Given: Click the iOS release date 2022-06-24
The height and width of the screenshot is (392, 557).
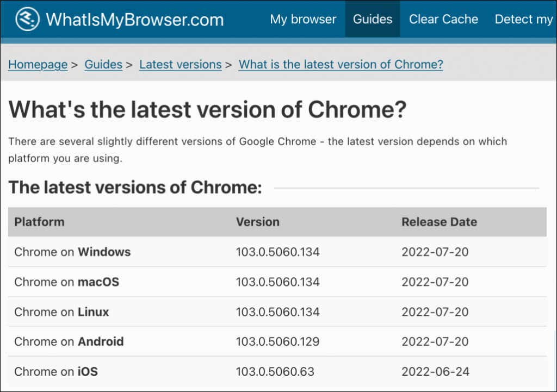Looking at the screenshot, I should 435,371.
